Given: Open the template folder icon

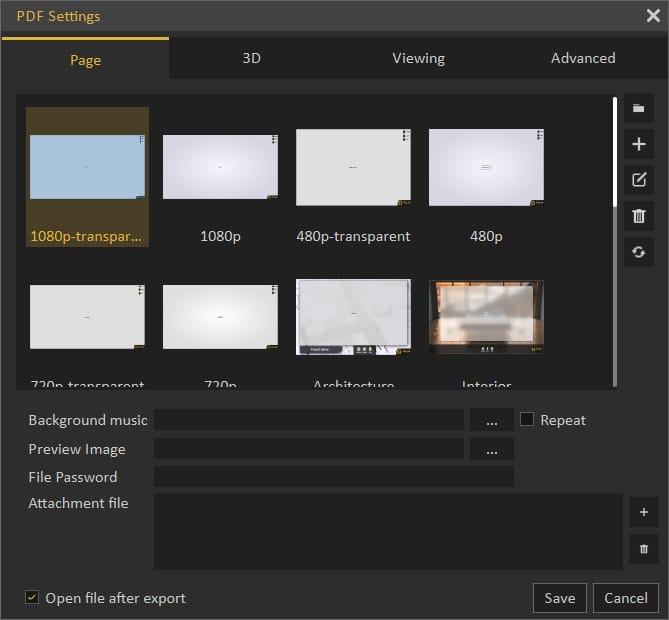Looking at the screenshot, I should [x=639, y=108].
